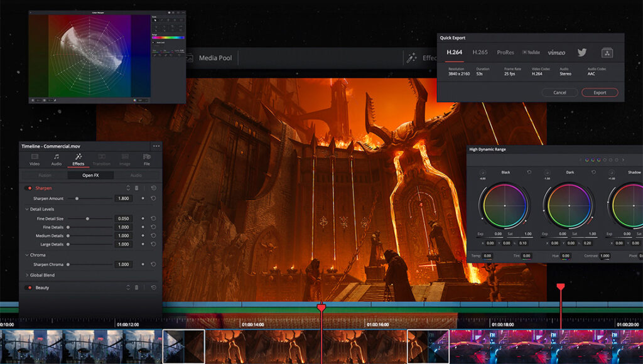Toggle the Beauty effect on/off switch
Image resolution: width=643 pixels, height=364 pixels.
coord(28,288)
